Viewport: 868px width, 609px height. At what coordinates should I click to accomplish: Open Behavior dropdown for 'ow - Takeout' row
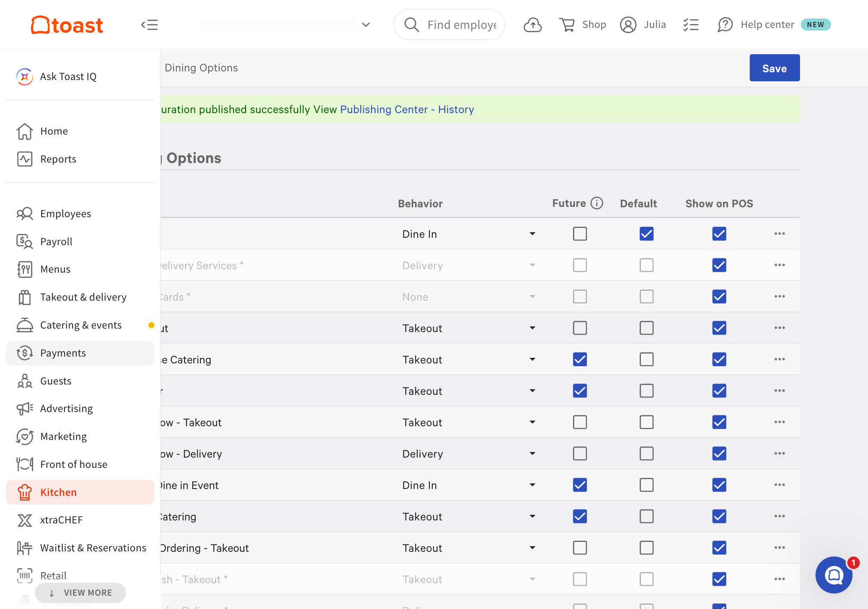pyautogui.click(x=469, y=422)
